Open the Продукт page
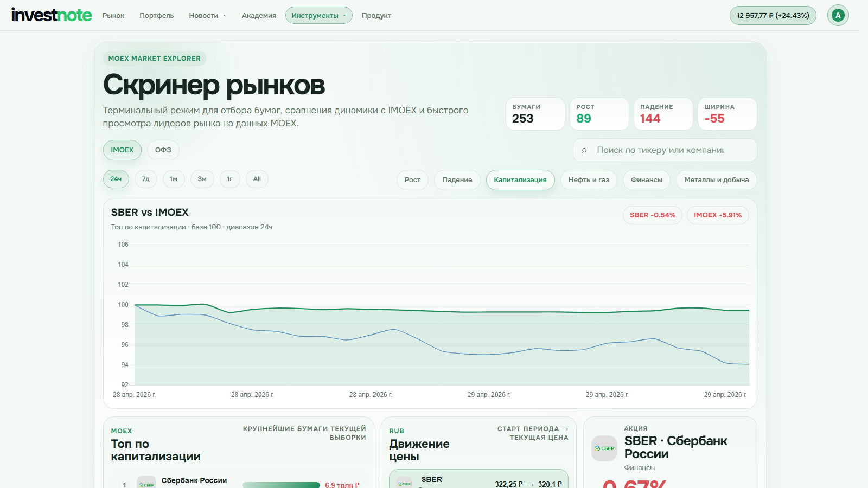868x488 pixels. click(376, 16)
